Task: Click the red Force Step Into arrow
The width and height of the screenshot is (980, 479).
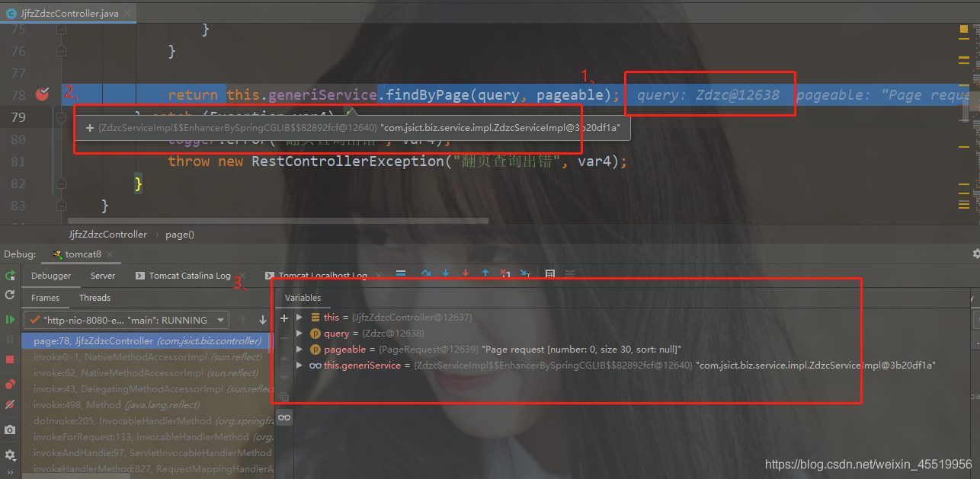Action: tap(465, 273)
